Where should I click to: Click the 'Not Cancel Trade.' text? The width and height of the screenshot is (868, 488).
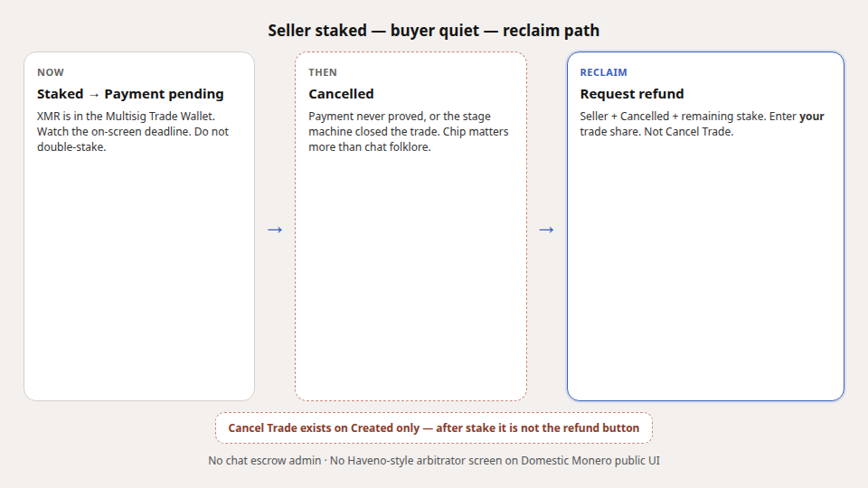click(689, 132)
